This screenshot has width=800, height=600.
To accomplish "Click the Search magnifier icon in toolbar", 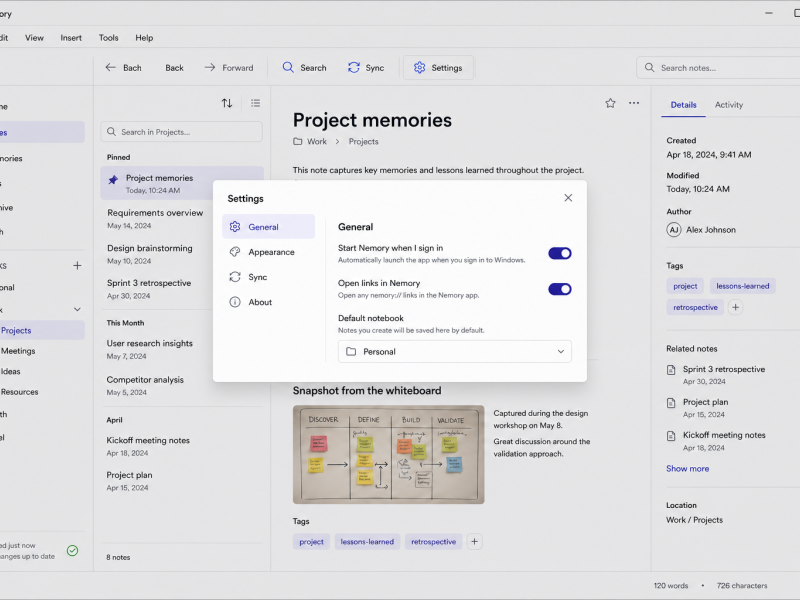I will (x=288, y=67).
